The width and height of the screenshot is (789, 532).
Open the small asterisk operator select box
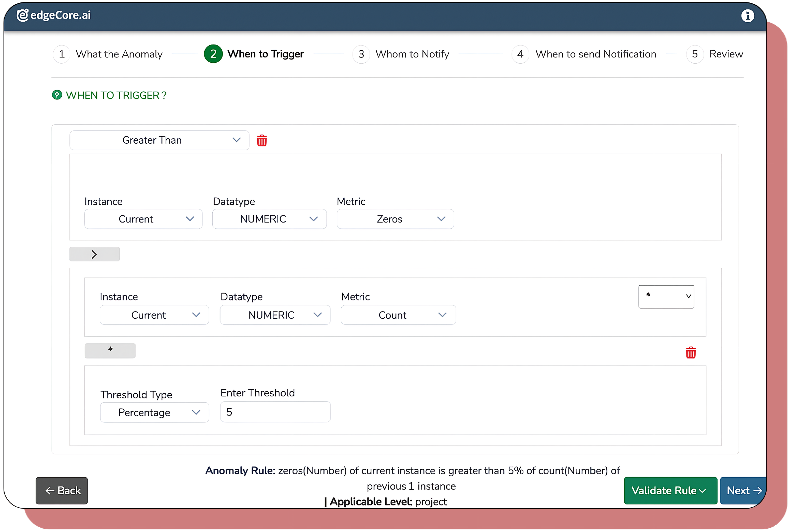click(666, 297)
